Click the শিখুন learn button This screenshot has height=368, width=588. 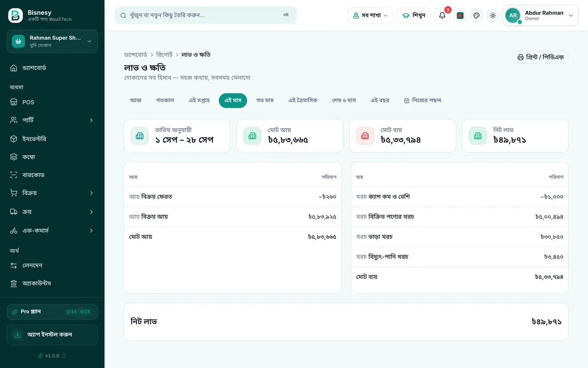point(414,16)
